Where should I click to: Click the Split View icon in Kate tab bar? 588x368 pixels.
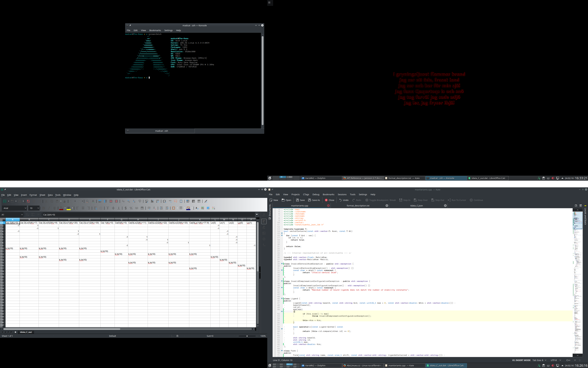point(581,206)
